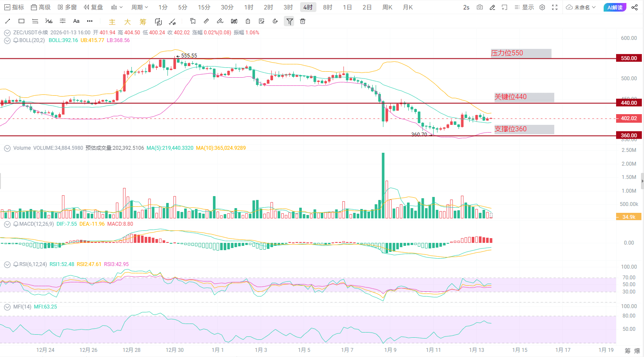644x357 pixels.
Task: Open the chart settings gear
Action: (542, 7)
